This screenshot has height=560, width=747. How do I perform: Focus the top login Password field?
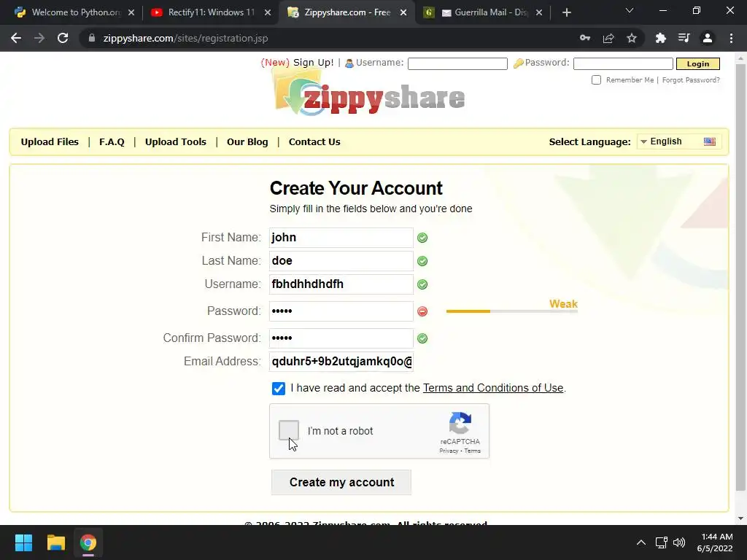623,64
